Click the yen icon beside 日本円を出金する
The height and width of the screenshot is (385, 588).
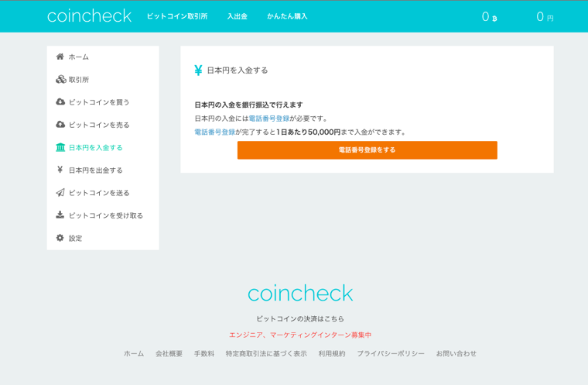tap(60, 170)
